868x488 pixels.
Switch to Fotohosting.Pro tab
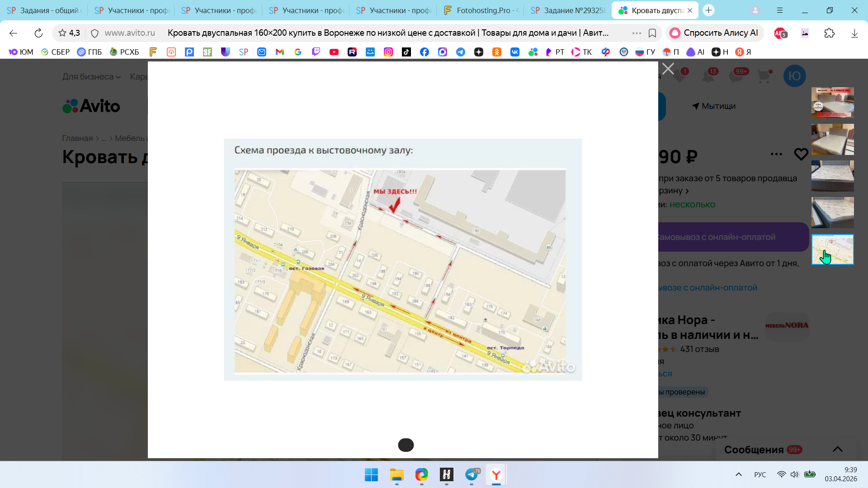pos(481,10)
